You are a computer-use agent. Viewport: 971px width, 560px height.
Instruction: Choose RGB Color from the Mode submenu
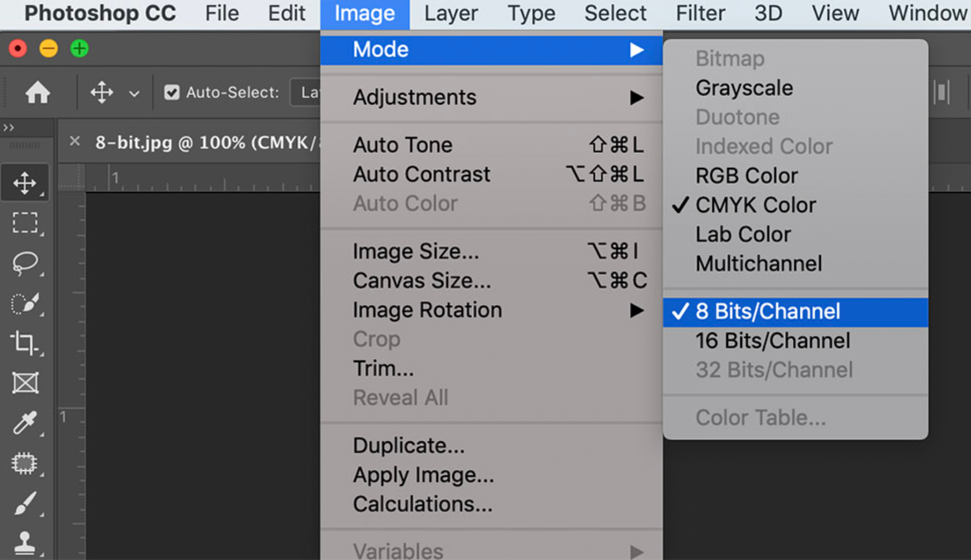(x=746, y=175)
